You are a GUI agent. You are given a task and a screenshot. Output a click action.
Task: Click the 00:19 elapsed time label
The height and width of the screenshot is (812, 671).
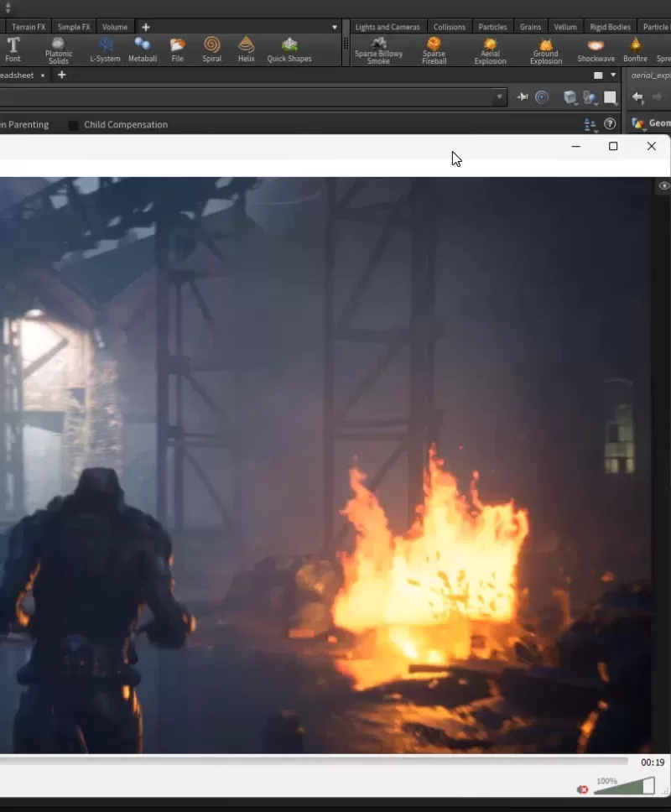click(653, 763)
